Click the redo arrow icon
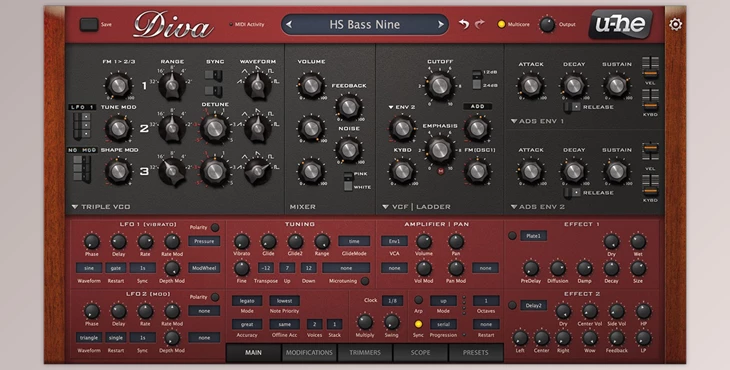The image size is (730, 370). pos(479,24)
